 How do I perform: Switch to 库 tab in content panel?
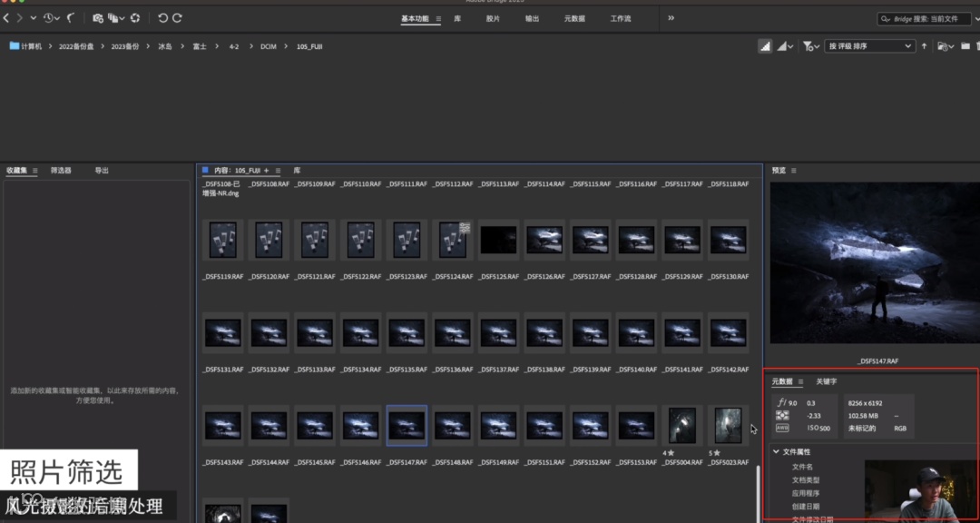click(x=298, y=170)
